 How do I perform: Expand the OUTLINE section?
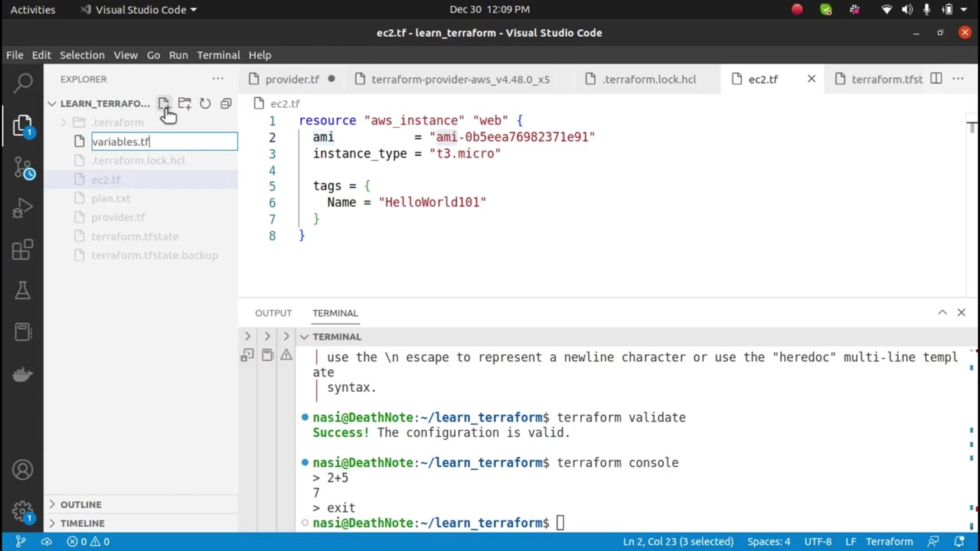(x=80, y=504)
